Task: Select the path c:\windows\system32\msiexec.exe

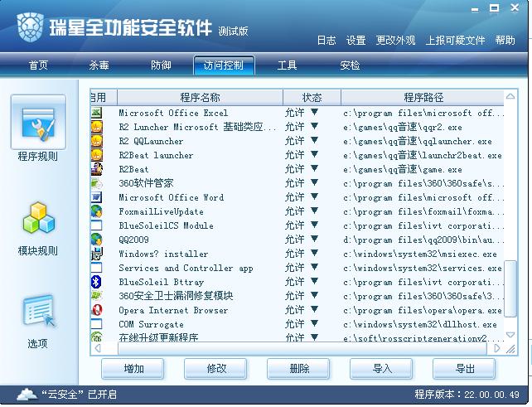Action: point(420,254)
